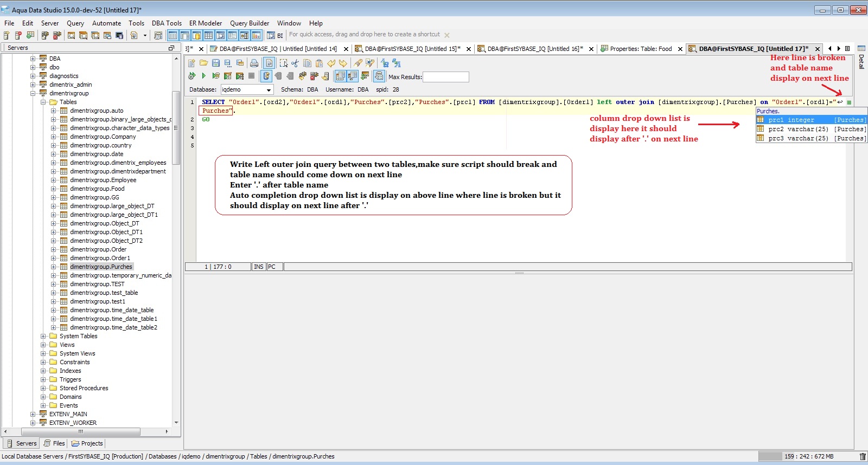Screen dimensions: 868x465
Task: Click the tab list scroll-right arrow
Action: coord(839,49)
